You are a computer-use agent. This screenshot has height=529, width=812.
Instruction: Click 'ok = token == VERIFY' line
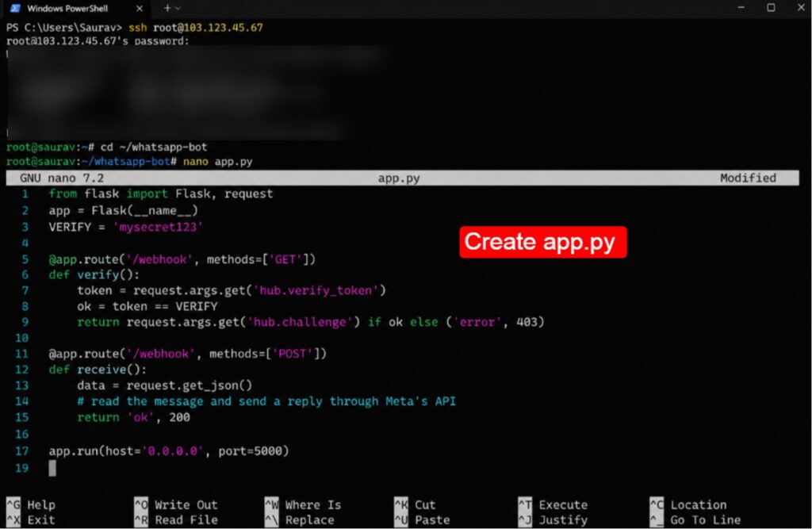147,306
